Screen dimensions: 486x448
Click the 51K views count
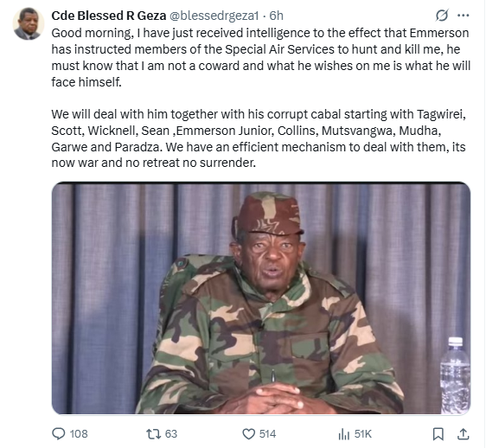(362, 434)
